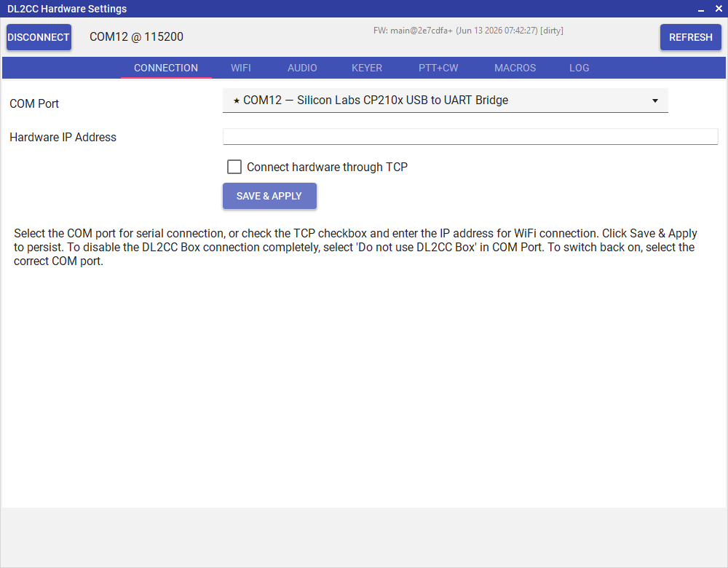This screenshot has width=728, height=568.
Task: Minimize the DL2CC Hardware Settings window
Action: pos(700,9)
